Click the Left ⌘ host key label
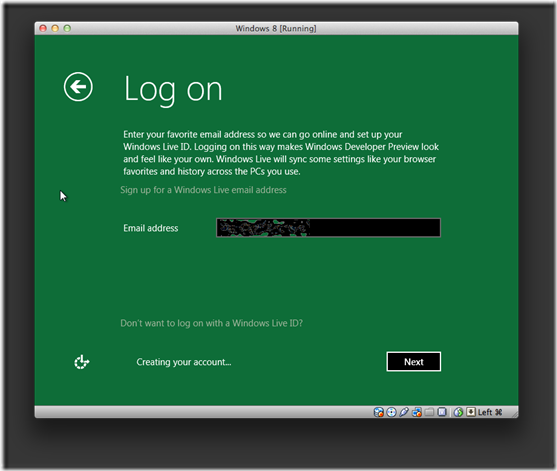Screen dimensions: 557x471 (490, 412)
